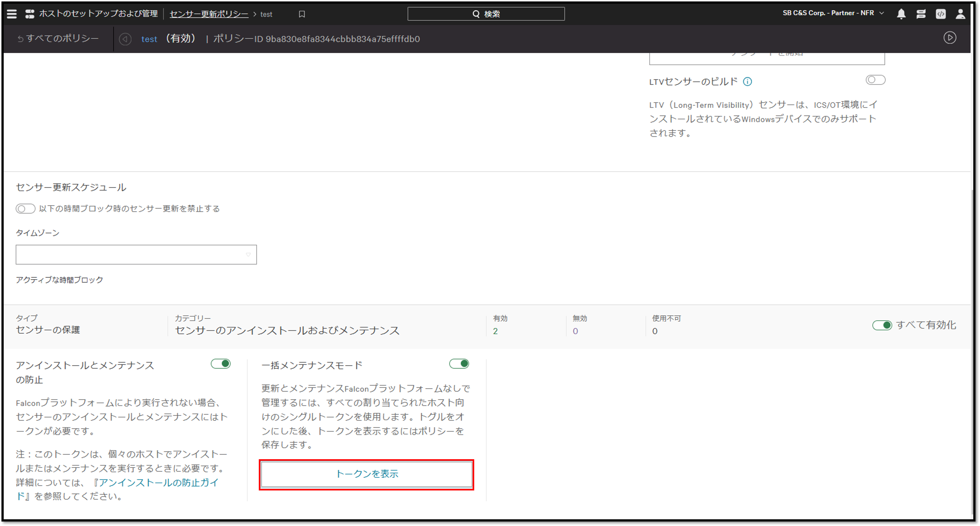Click アクティブな時間ブロック label

click(59, 280)
